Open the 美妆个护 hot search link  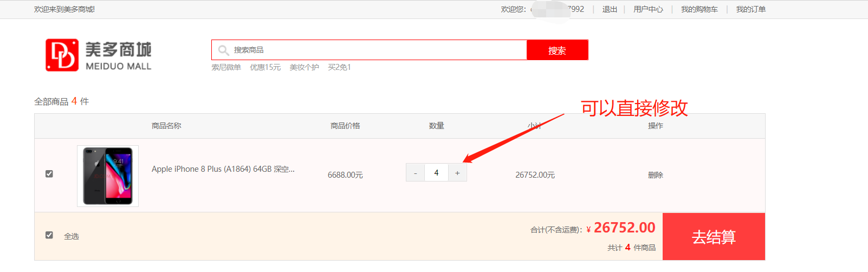[x=304, y=67]
